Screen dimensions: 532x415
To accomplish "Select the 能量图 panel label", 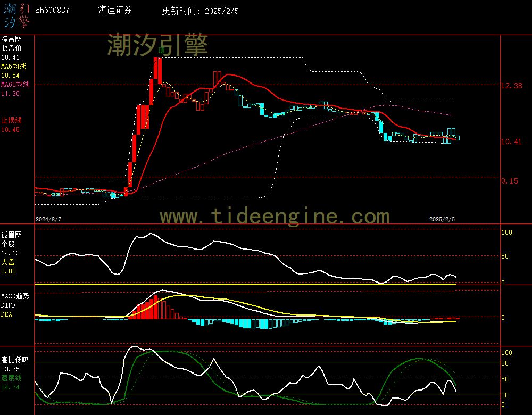I will (11, 234).
